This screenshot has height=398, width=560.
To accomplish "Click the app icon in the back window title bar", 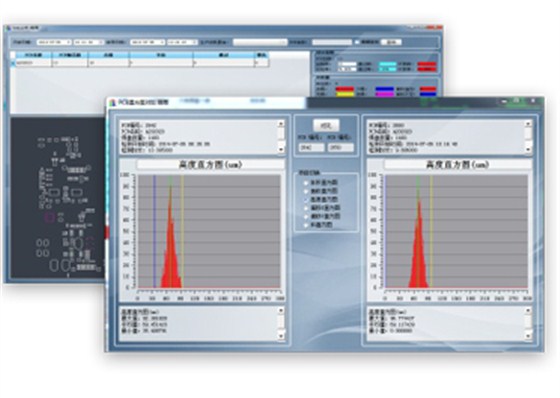I will tap(8, 28).
